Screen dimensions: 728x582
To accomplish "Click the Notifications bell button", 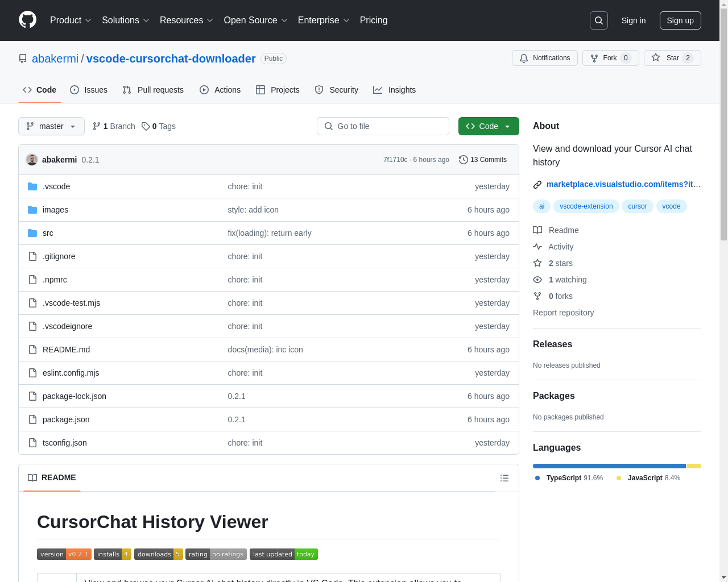I will (x=545, y=58).
